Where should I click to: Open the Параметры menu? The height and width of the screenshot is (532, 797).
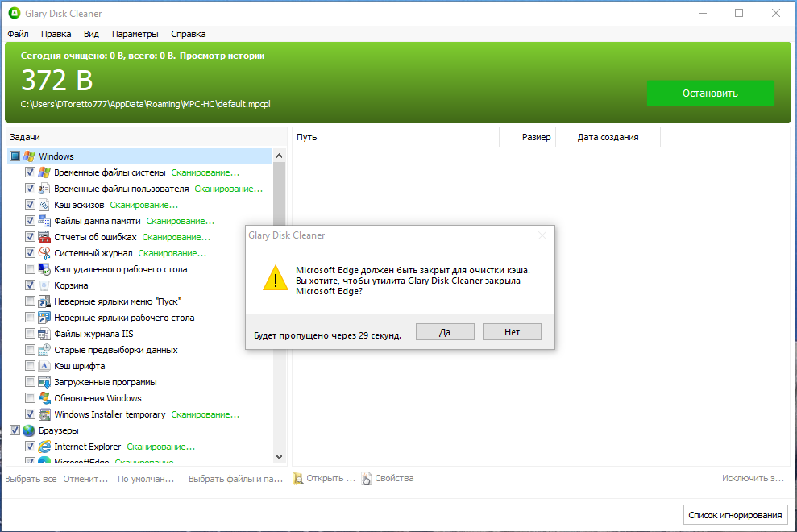coord(135,34)
